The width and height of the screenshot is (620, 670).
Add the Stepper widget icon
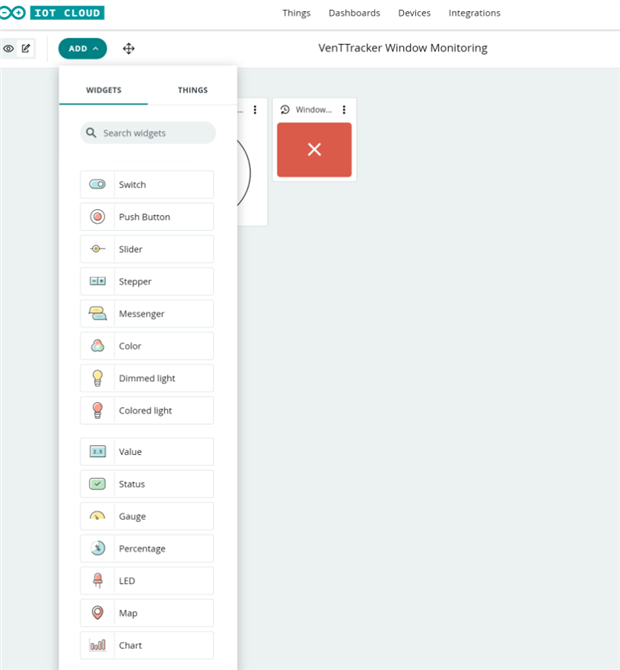tap(97, 281)
